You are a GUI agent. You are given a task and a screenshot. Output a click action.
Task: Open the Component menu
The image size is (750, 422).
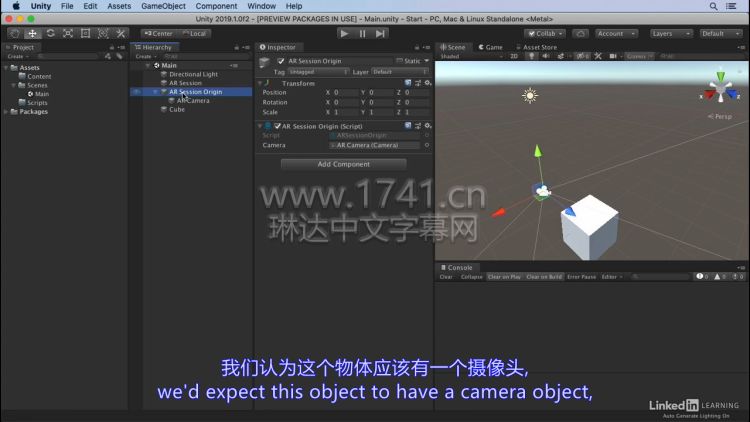[x=216, y=6]
